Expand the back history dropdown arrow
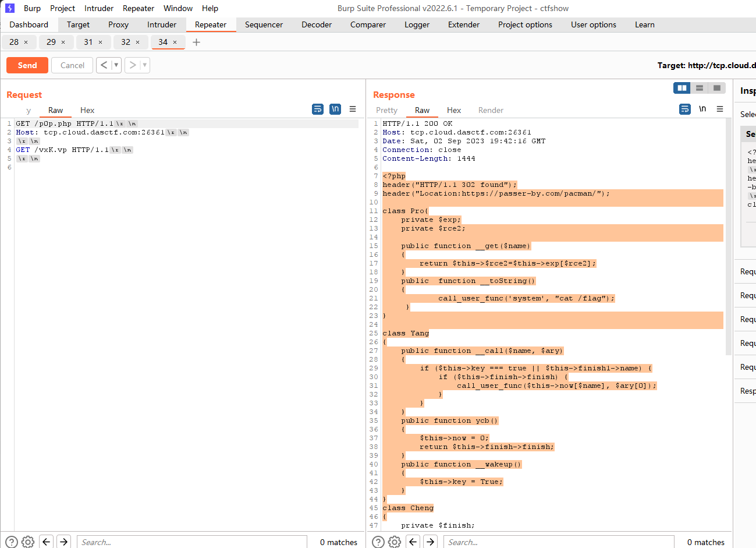Image resolution: width=756 pixels, height=548 pixels. click(x=116, y=65)
